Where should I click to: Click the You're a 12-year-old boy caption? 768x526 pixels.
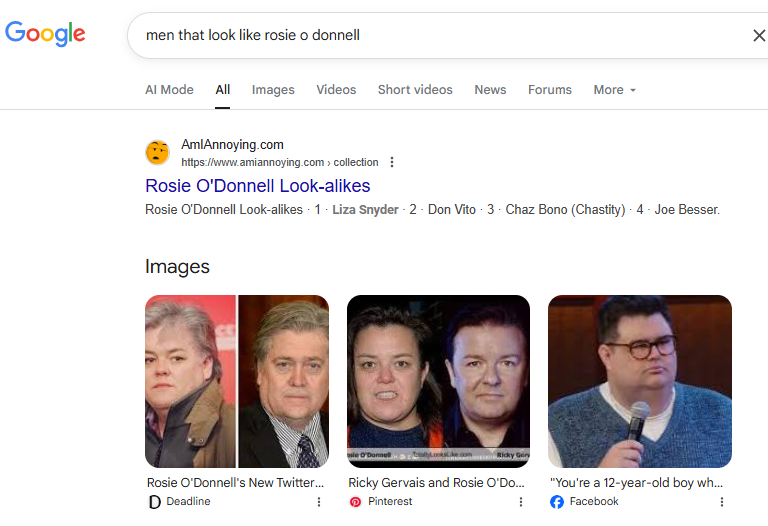[636, 482]
